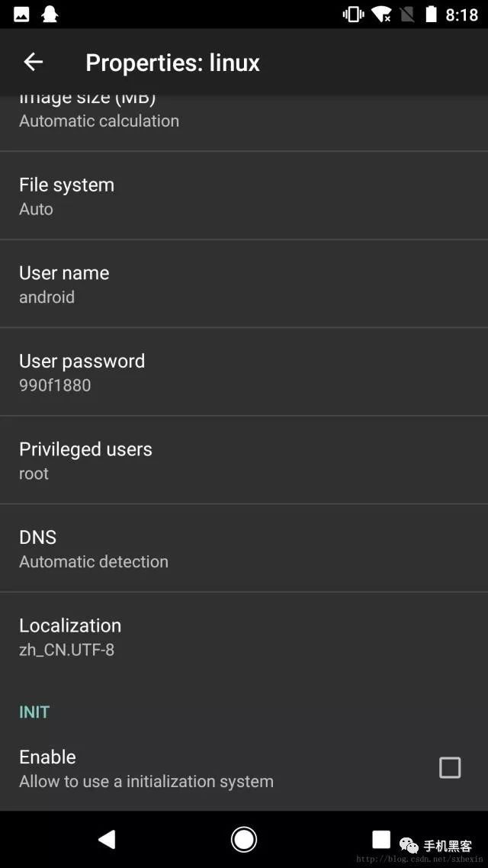Viewport: 488px width, 868px height.
Task: Tap the back arrow in the header
Action: tap(34, 62)
